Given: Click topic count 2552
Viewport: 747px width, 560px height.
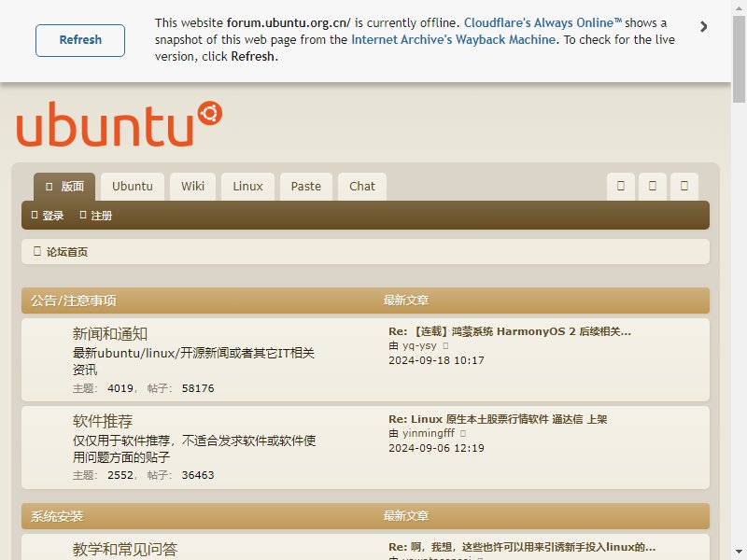Looking at the screenshot, I should [x=120, y=475].
